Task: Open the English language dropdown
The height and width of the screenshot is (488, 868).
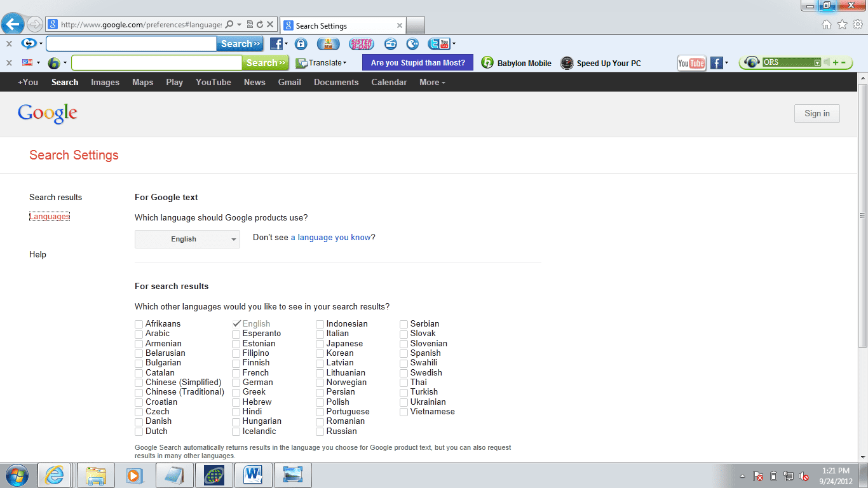Action: pyautogui.click(x=187, y=240)
